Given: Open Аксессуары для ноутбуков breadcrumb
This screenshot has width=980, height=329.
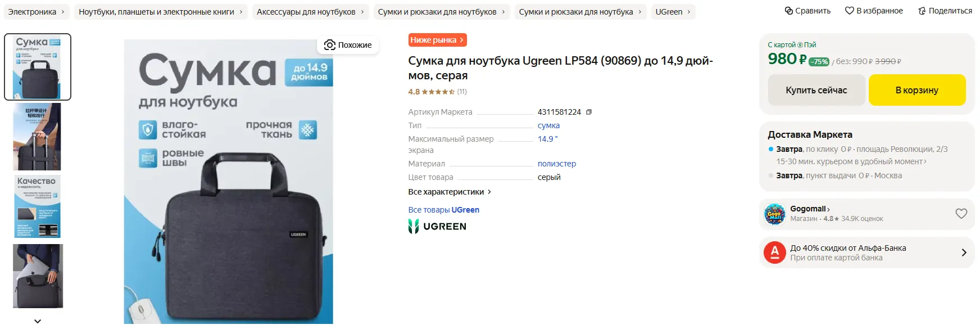Looking at the screenshot, I should pyautogui.click(x=306, y=12).
